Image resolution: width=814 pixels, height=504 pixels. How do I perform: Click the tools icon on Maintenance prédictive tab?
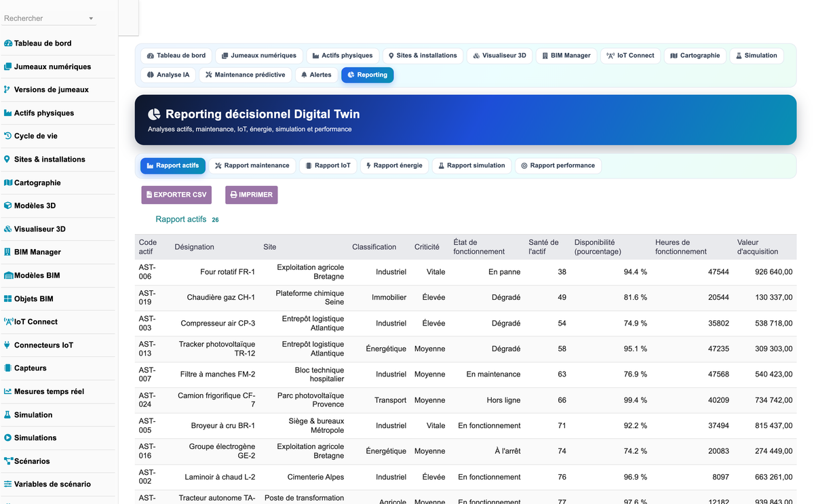pyautogui.click(x=209, y=75)
